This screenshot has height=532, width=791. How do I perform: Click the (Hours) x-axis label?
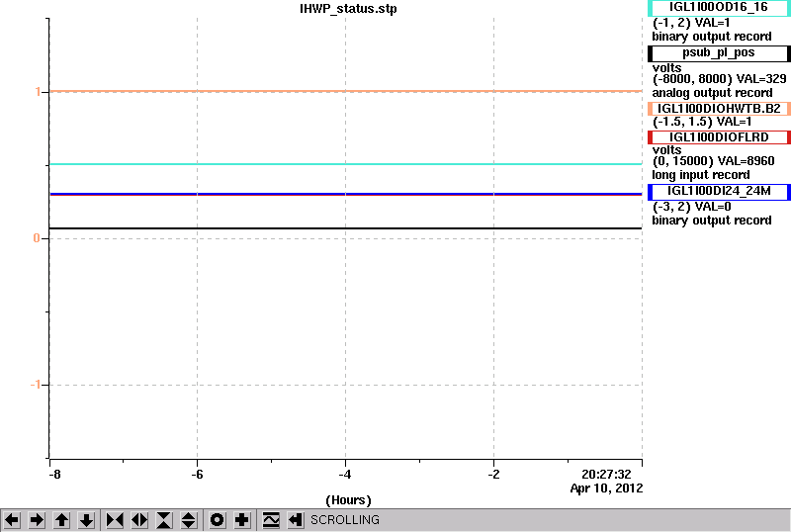(348, 500)
